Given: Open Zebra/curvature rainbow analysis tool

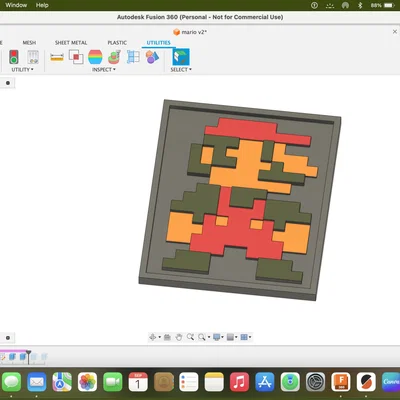Looking at the screenshot, I should click(x=95, y=57).
